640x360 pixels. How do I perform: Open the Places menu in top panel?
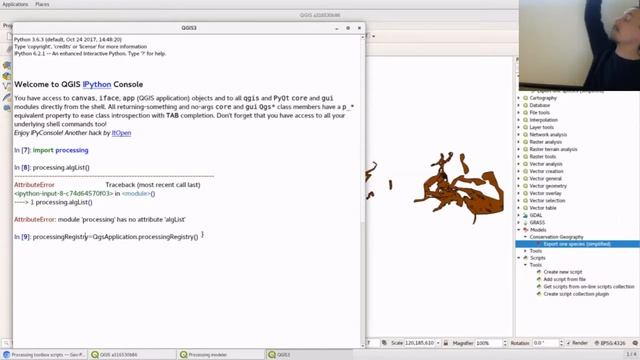point(42,4)
